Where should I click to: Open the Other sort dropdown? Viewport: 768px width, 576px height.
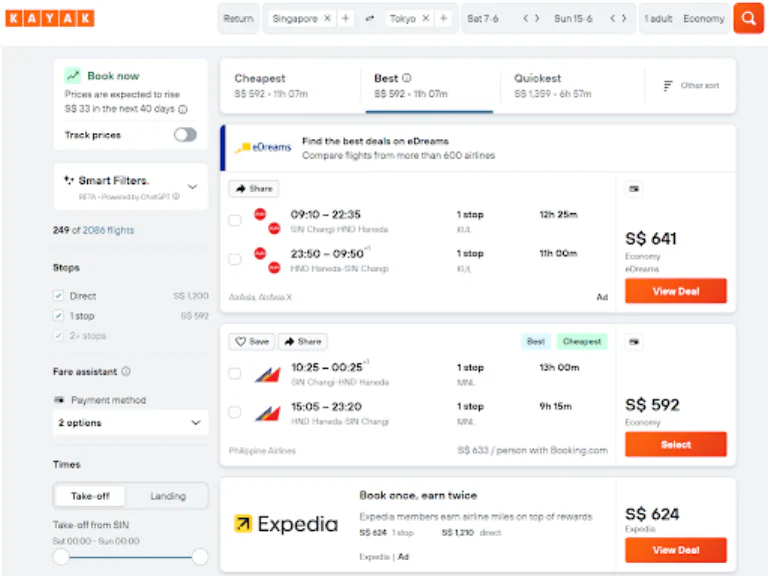pos(692,86)
